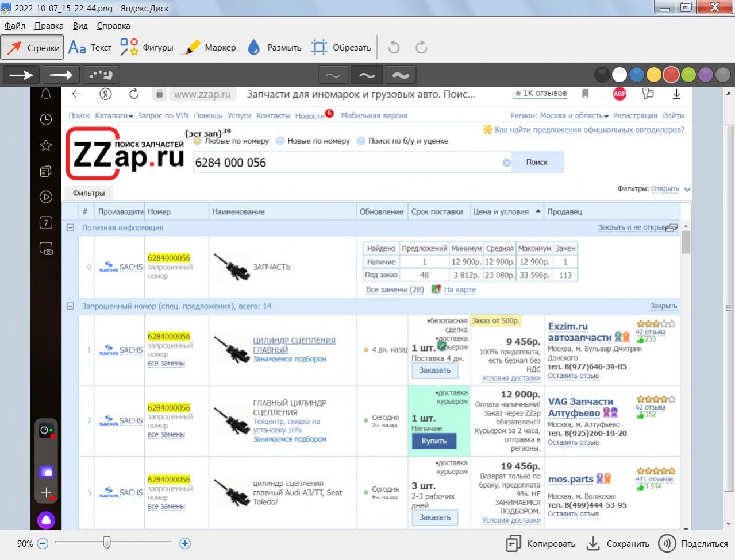Activate the Маркер highlighter tool
Image resolution: width=735 pixels, height=560 pixels.
[x=209, y=48]
